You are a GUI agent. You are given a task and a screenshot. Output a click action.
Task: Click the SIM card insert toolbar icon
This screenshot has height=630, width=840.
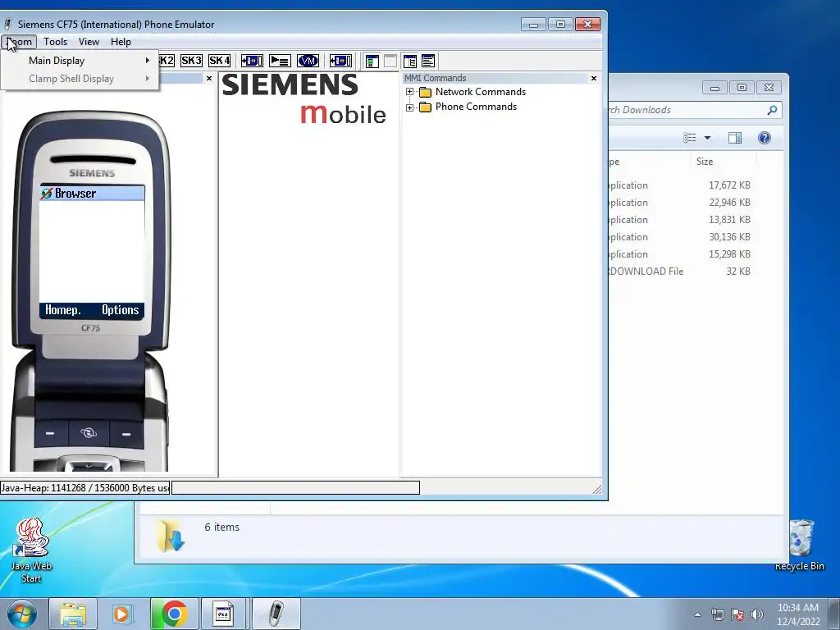[252, 61]
